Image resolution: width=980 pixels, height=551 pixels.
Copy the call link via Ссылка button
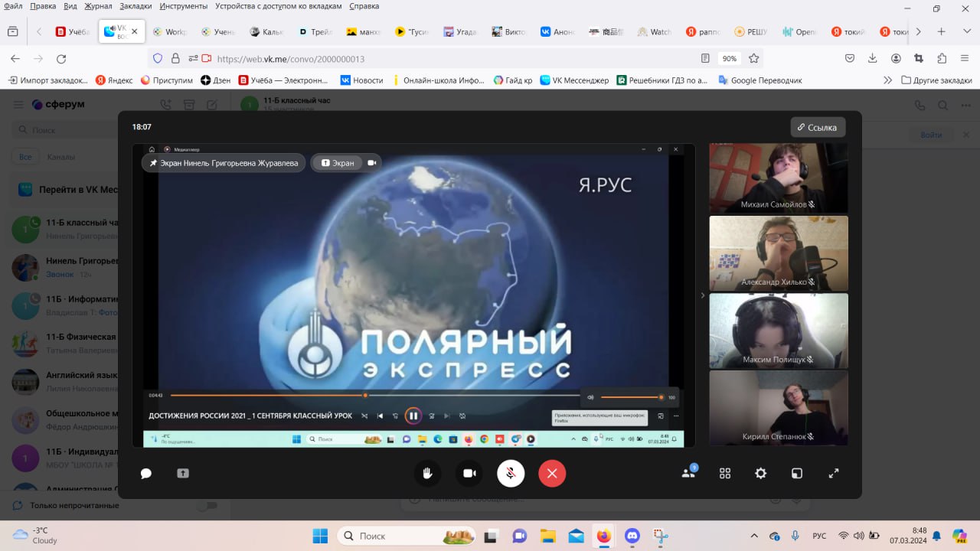click(818, 127)
